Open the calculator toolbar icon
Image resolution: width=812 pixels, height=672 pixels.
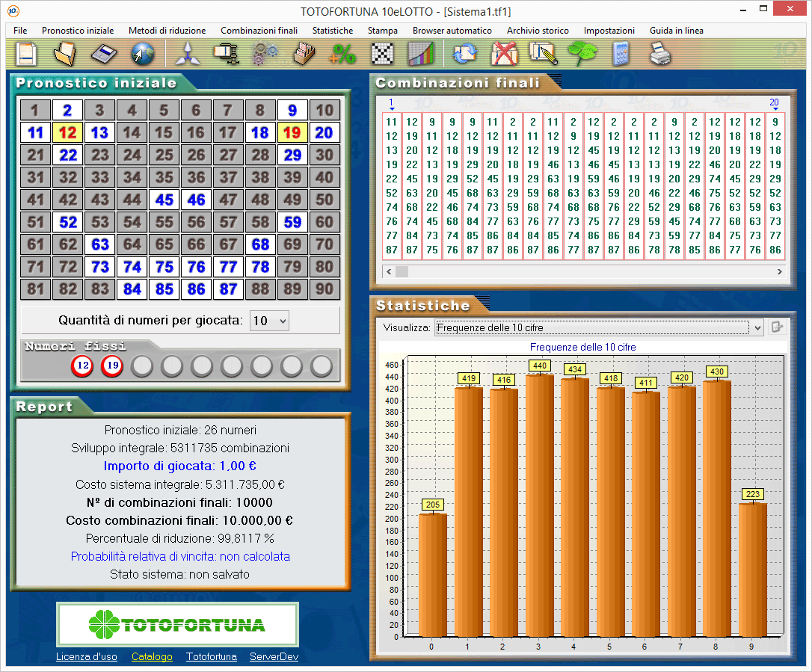tap(620, 54)
